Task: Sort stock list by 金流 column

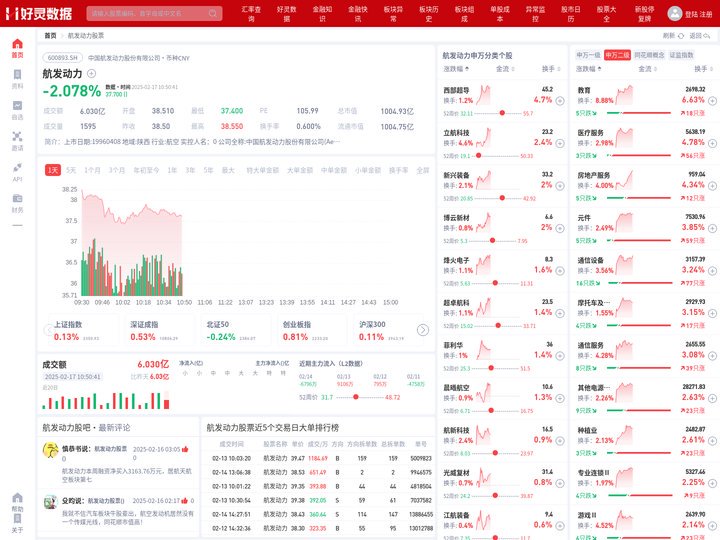Action: click(505, 69)
